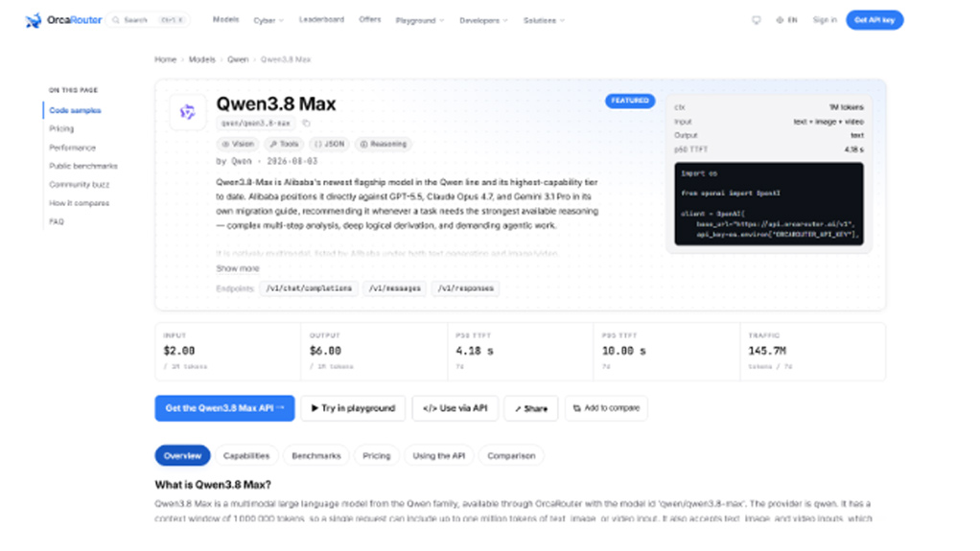
Task: Switch to the Capabilities tab
Action: click(246, 455)
